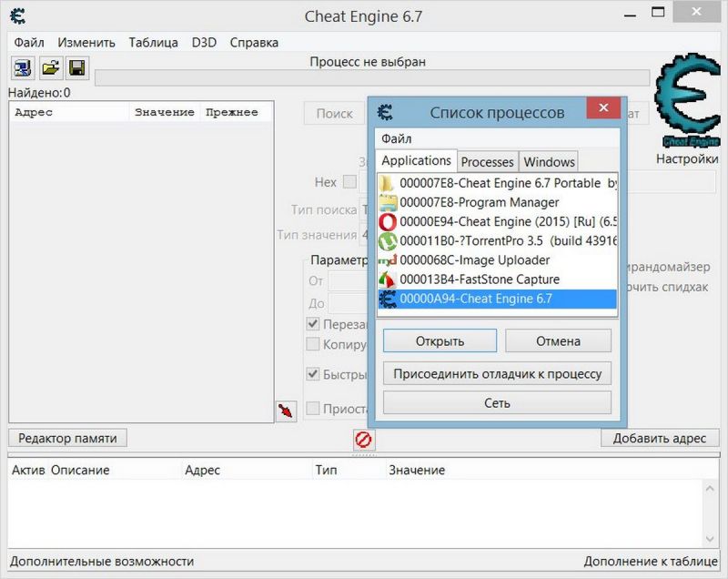Viewport: 728px width, 579px height.
Task: Click address table scrollbar down arrow
Action: tap(710, 539)
